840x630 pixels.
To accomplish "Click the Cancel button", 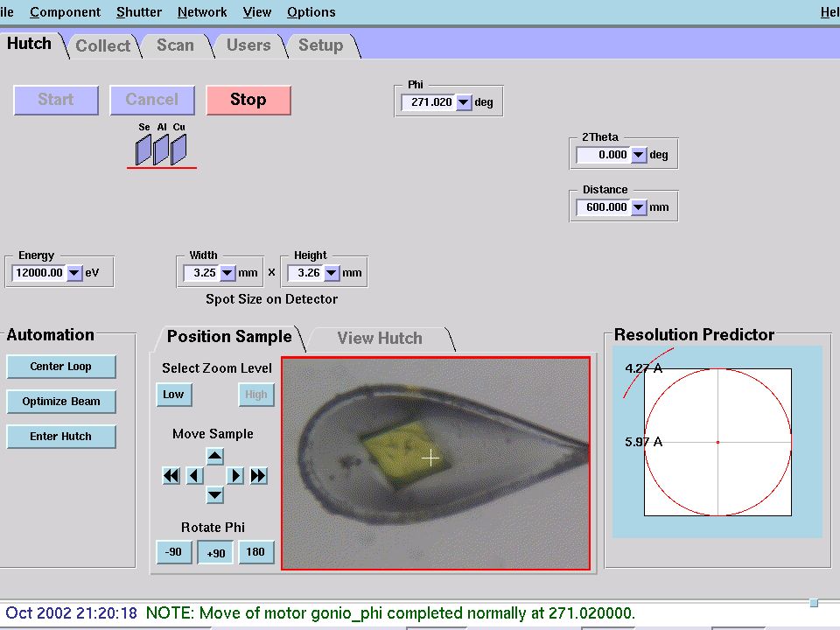I will click(x=152, y=100).
